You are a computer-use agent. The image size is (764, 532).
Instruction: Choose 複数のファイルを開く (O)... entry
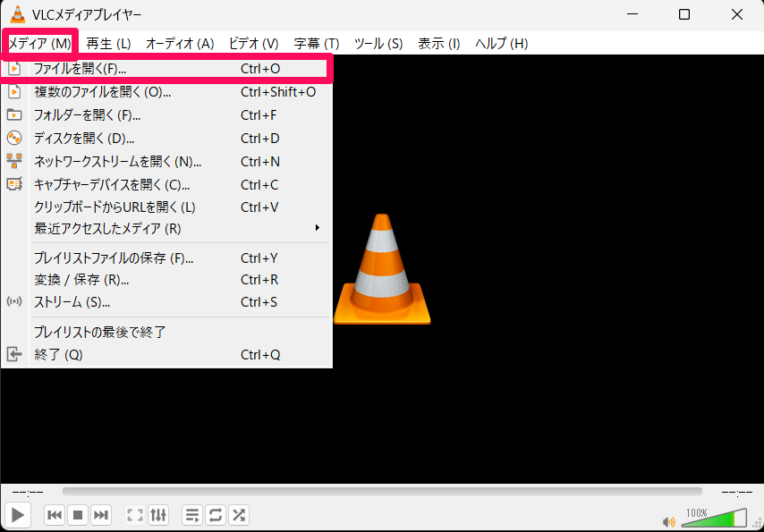pos(166,91)
